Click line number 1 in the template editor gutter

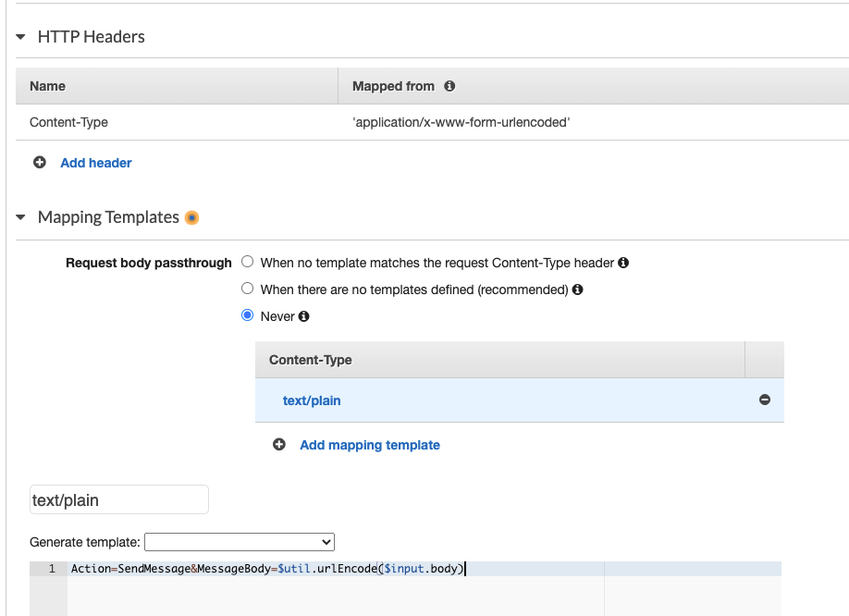(49, 568)
